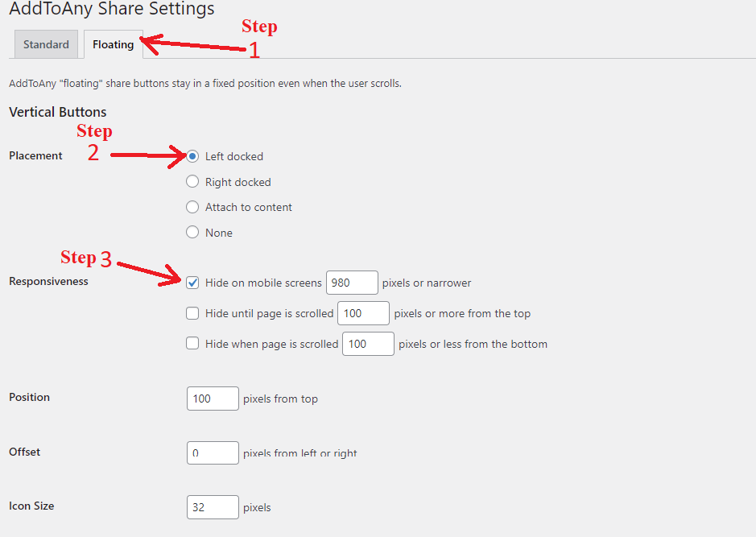The image size is (756, 537).
Task: Focus the scrolled-from-top pixels field
Action: tap(364, 313)
